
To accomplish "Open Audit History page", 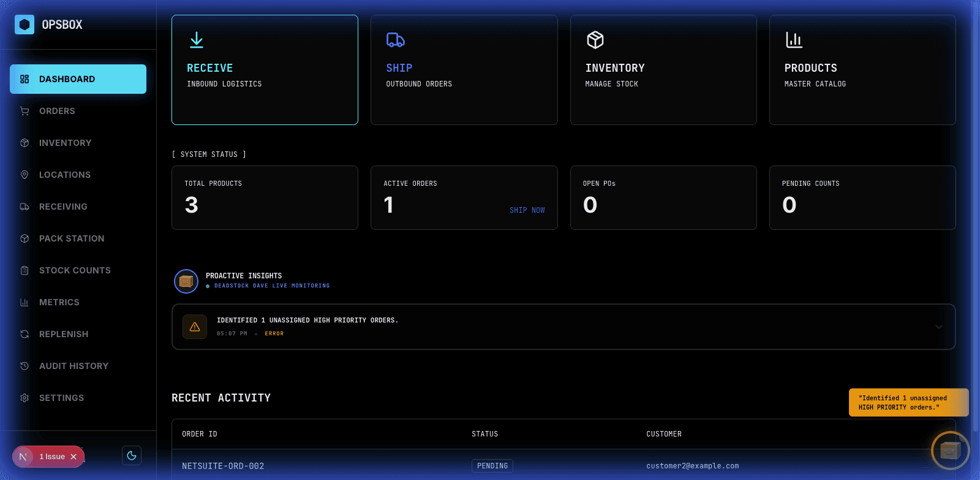I will click(x=78, y=366).
